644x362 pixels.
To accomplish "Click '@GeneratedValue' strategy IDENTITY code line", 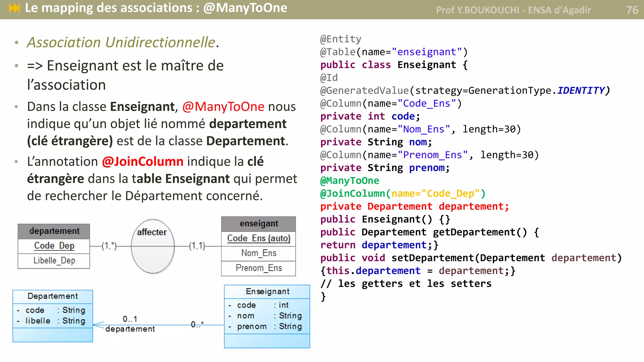I will [x=465, y=91].
